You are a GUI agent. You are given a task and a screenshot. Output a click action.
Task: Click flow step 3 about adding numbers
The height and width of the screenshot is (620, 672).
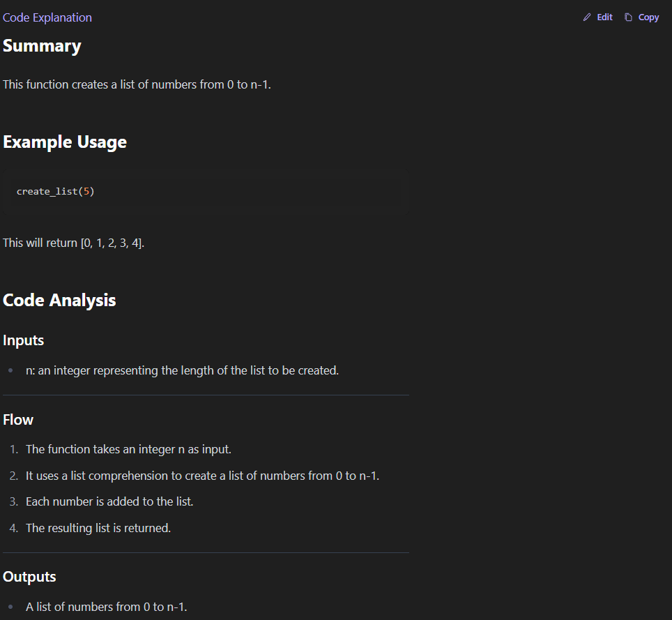click(x=109, y=502)
